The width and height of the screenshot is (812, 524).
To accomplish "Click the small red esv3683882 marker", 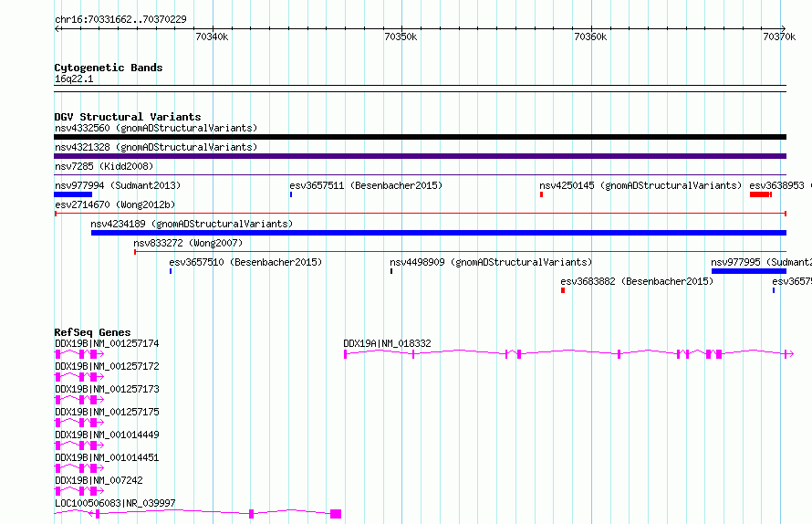I will click(563, 290).
